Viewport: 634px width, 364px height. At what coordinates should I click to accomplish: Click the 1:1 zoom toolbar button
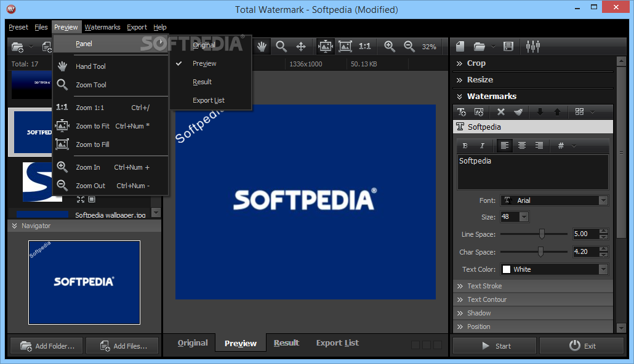(365, 47)
